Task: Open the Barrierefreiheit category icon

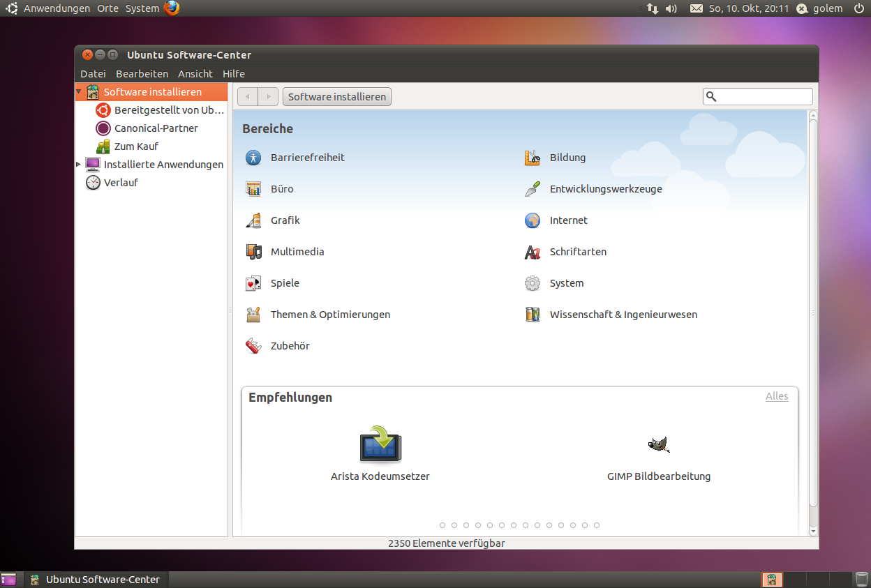Action: pos(253,158)
